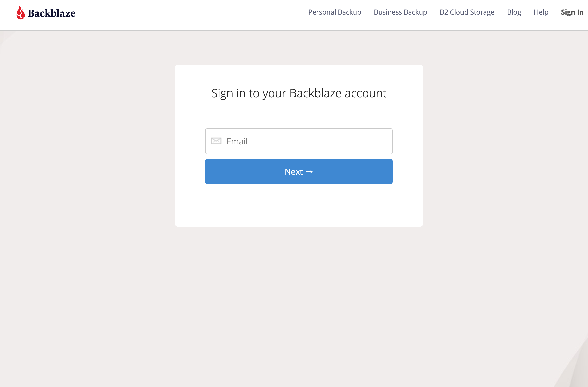The width and height of the screenshot is (588, 387).
Task: Click the red Backblaze flame logo
Action: click(20, 13)
